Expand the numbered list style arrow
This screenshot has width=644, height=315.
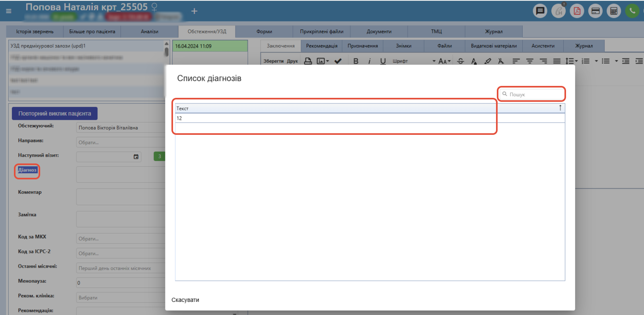pyautogui.click(x=596, y=61)
